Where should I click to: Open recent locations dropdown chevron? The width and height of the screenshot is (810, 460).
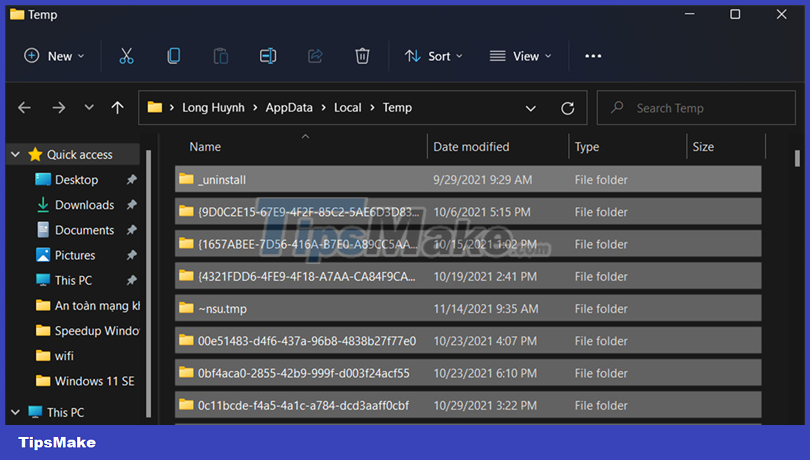pyautogui.click(x=89, y=108)
